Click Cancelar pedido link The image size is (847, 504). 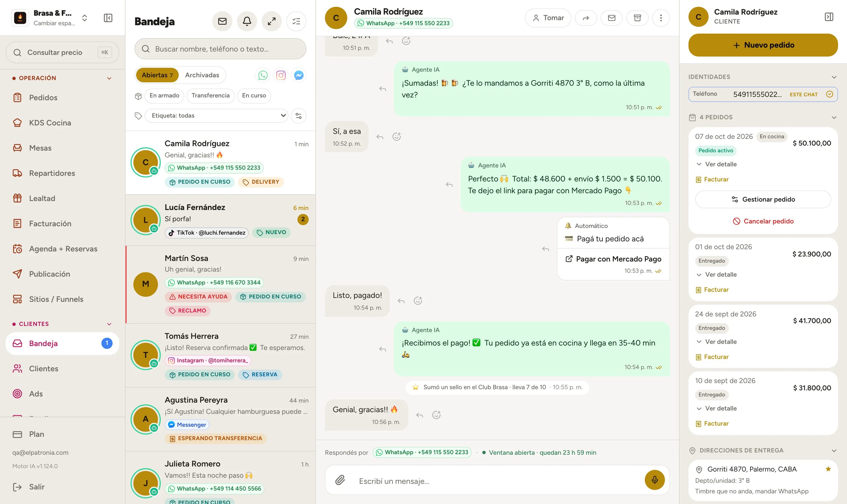coord(763,221)
